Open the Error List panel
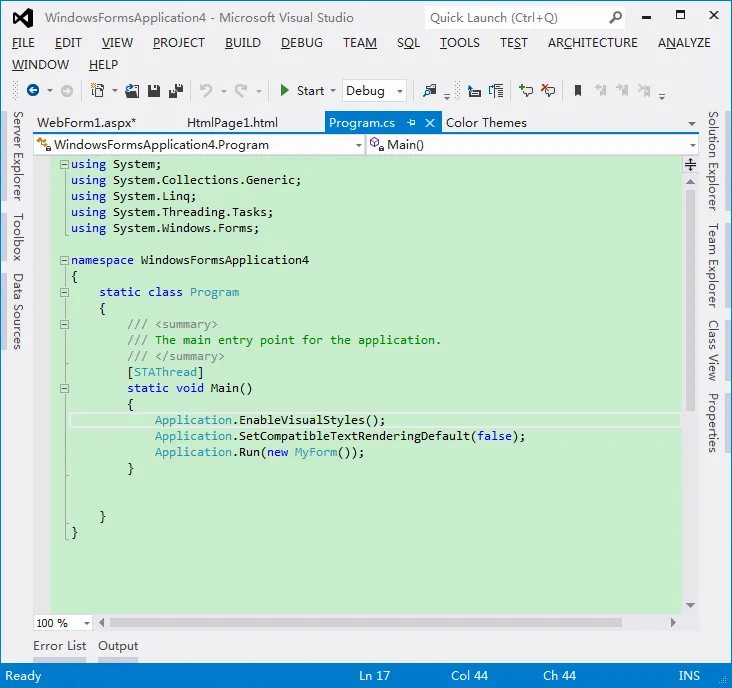732x688 pixels. tap(59, 646)
